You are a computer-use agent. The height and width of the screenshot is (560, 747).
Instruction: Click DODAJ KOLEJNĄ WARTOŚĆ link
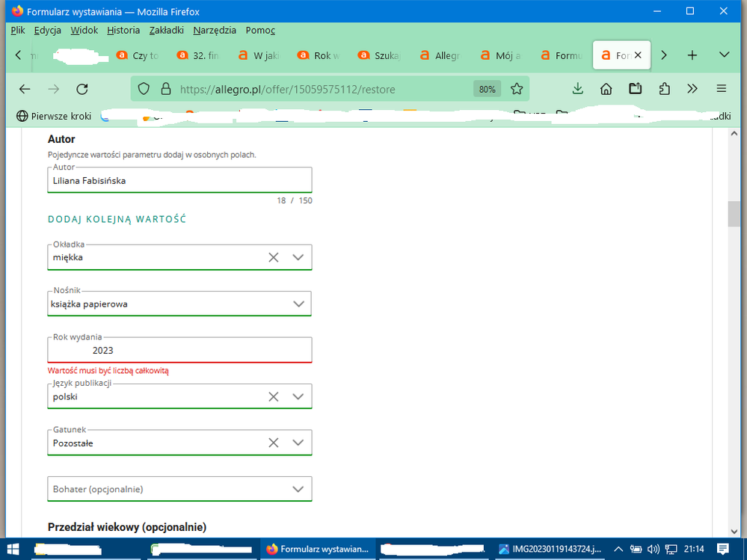click(x=117, y=219)
